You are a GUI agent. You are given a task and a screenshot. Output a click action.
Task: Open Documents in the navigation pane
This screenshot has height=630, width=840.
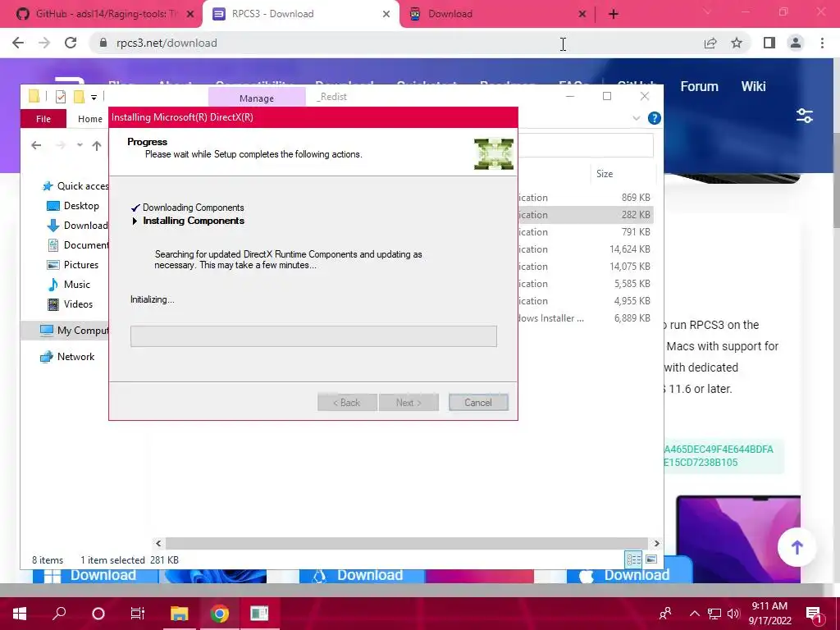[x=77, y=244]
